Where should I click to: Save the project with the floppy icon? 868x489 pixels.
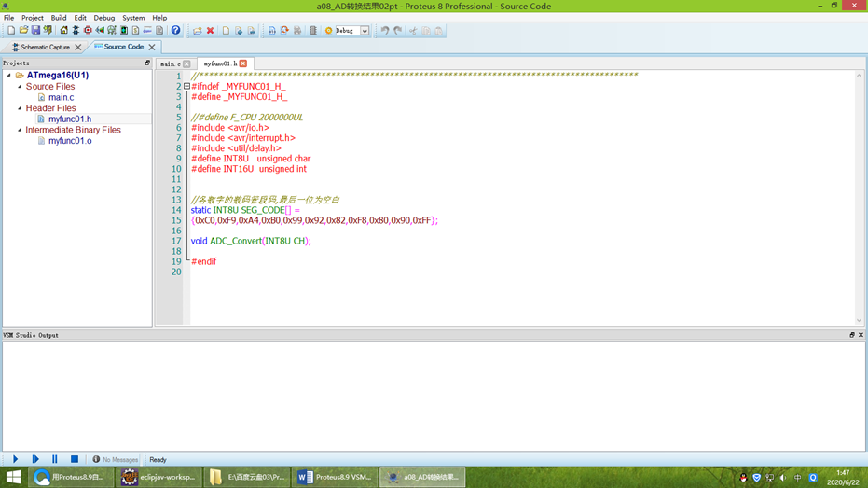pyautogui.click(x=35, y=31)
